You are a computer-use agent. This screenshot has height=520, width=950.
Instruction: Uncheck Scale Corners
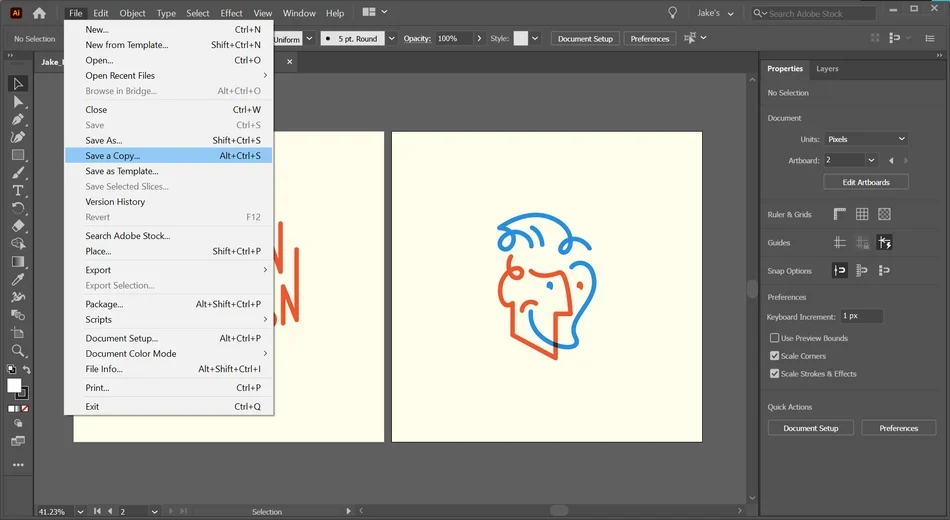point(774,356)
